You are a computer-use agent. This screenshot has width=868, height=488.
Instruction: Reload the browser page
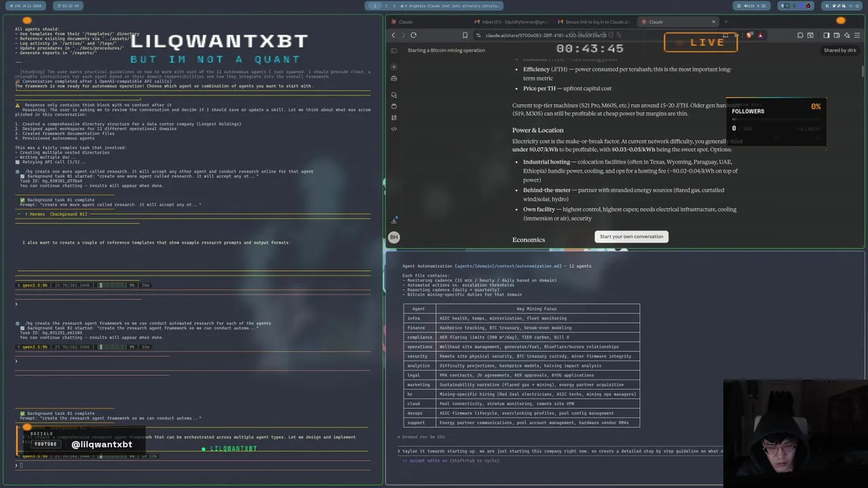[414, 35]
